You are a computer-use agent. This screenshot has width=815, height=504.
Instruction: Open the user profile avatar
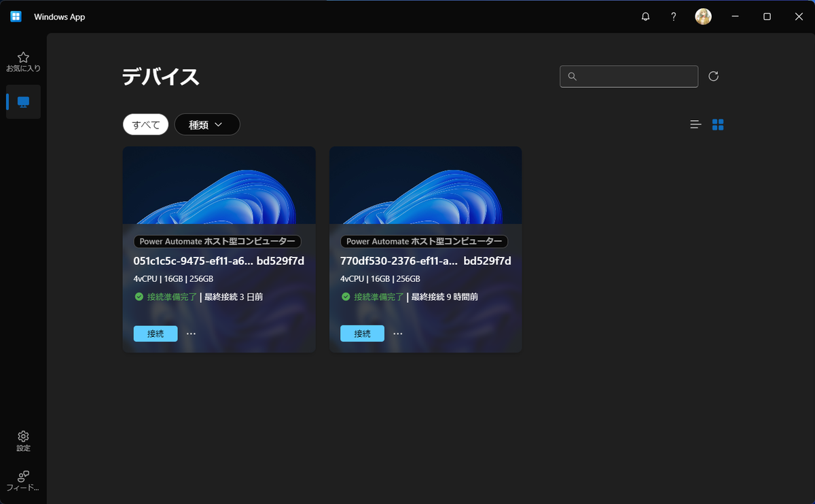click(703, 17)
